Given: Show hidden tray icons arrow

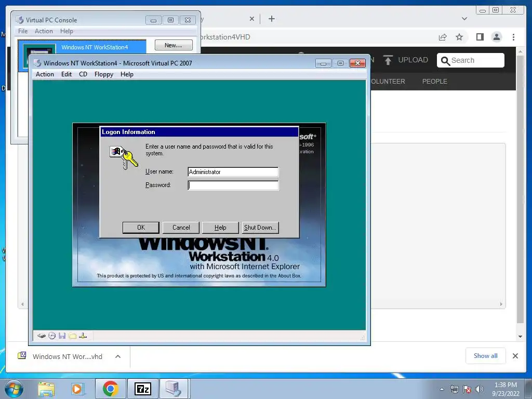Looking at the screenshot, I should point(442,390).
